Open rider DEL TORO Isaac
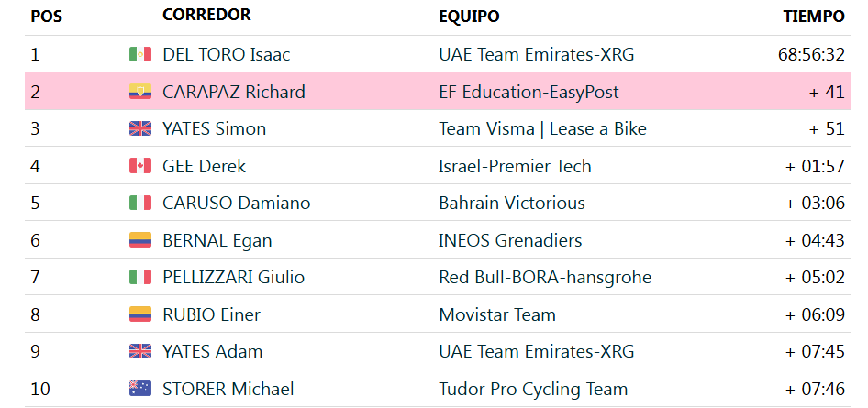 coord(226,54)
